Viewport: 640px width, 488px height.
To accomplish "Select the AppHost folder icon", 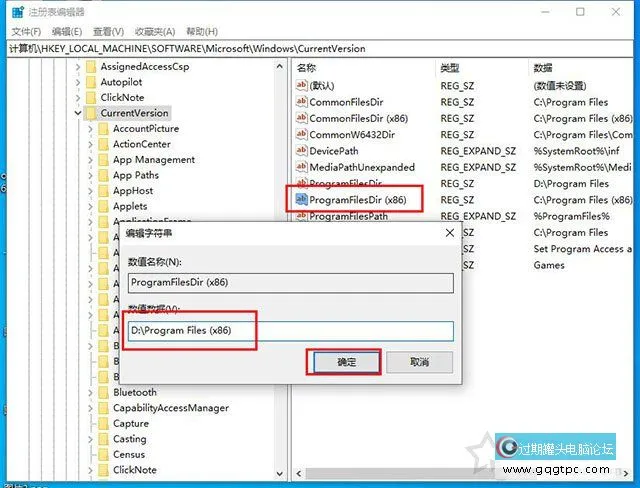I will click(x=104, y=191).
